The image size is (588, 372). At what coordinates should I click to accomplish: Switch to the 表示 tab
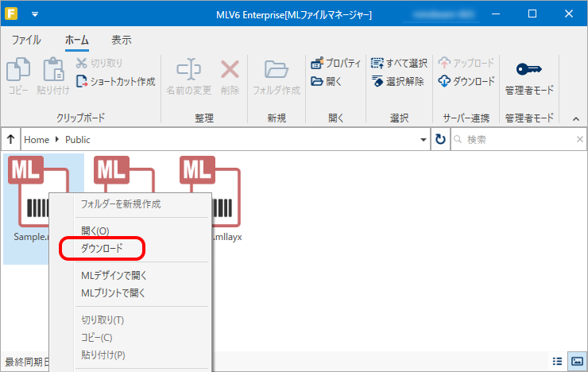(x=122, y=40)
